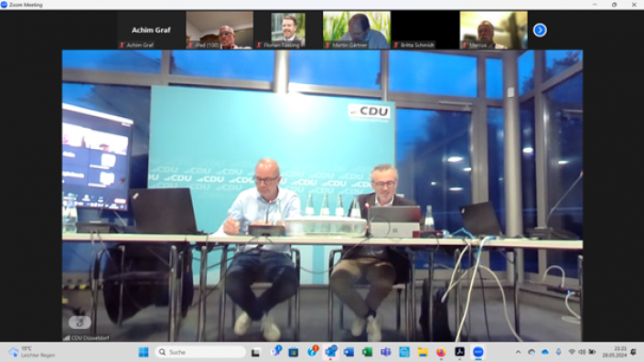Open the weather widget showing 15°C
The height and width of the screenshot is (362, 644).
32,352
